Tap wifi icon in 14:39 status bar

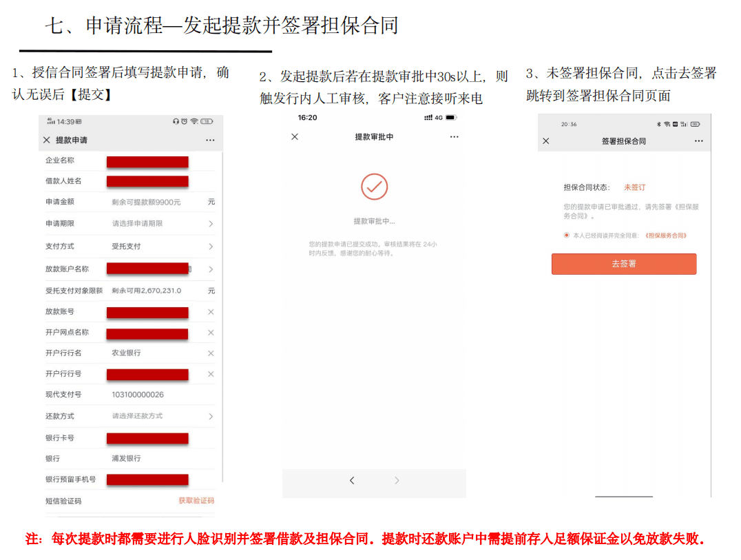coord(194,121)
